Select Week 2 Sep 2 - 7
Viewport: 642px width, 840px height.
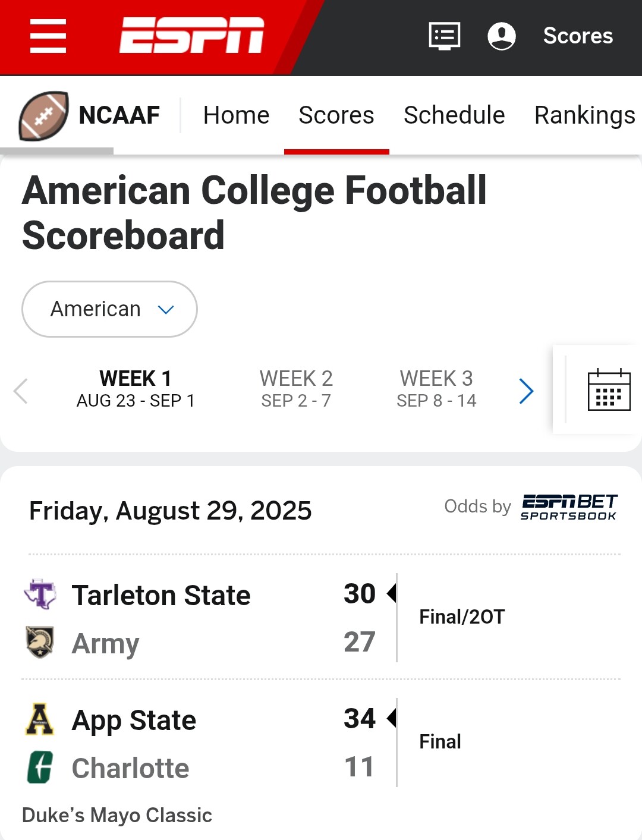coord(296,389)
